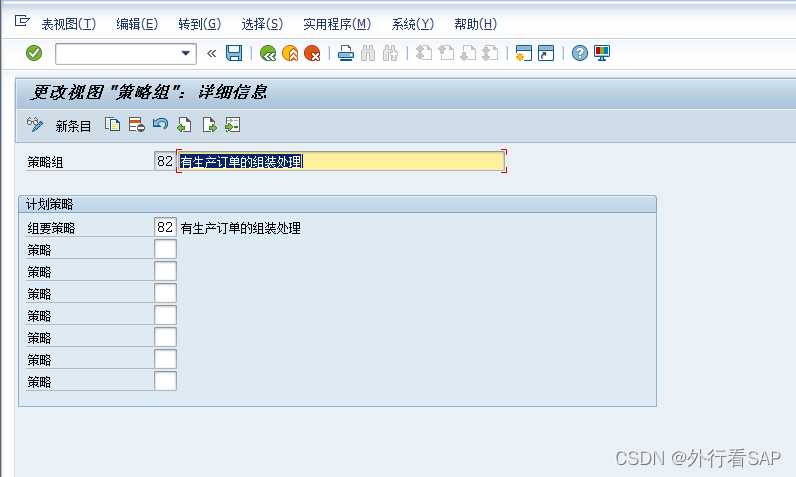Click the Next Entry icon
This screenshot has width=796, height=477.
coord(209,125)
